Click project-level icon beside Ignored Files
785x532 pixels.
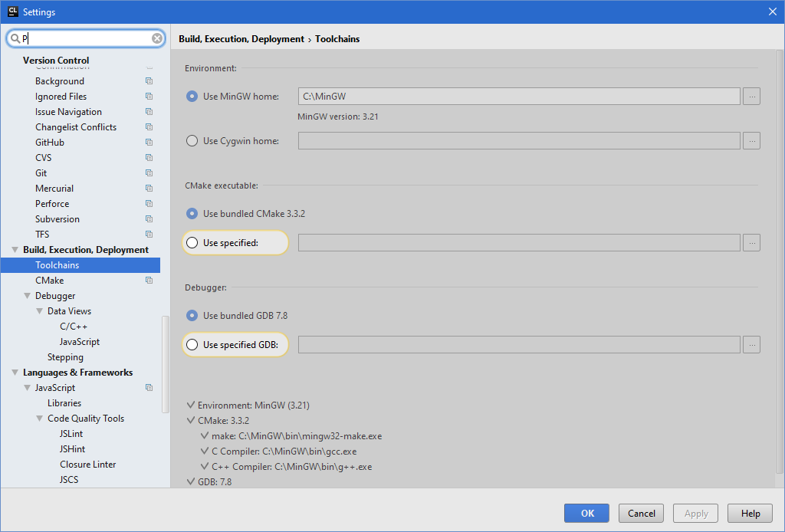coord(149,96)
